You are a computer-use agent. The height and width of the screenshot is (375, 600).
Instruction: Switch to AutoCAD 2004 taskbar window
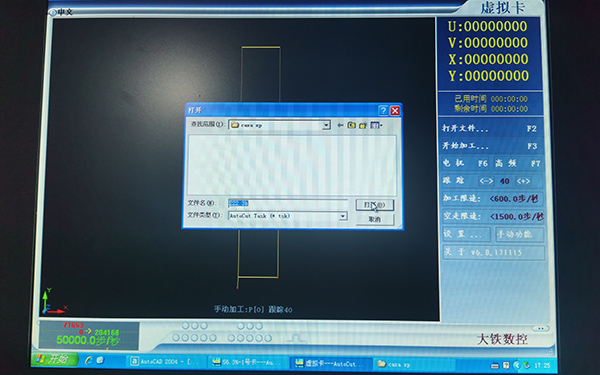point(166,361)
